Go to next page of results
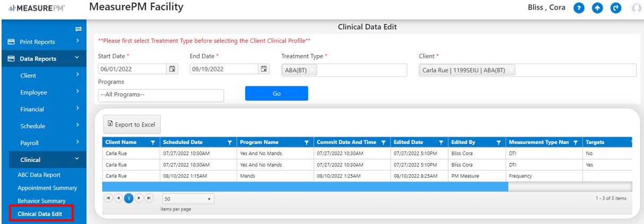The width and height of the screenshot is (644, 224). tap(139, 198)
